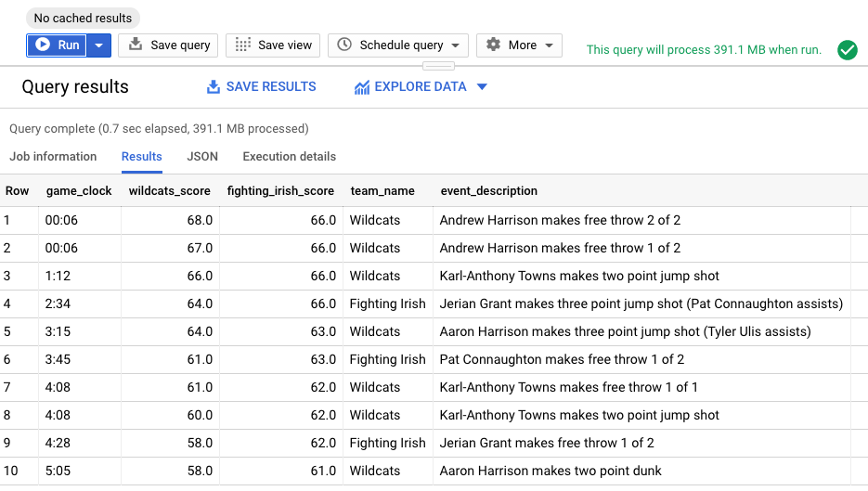Click the fighting_irish_score column header
Screen dimensions: 868x491
pyautogui.click(x=280, y=191)
